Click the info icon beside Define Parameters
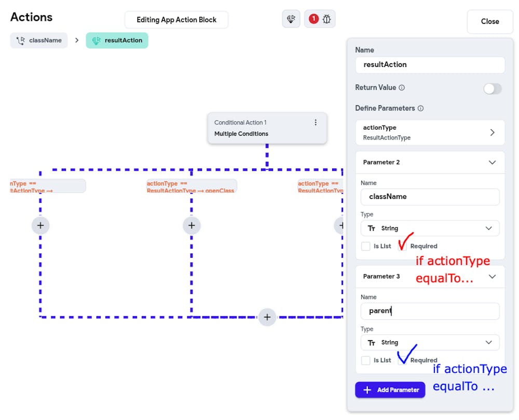 point(420,108)
